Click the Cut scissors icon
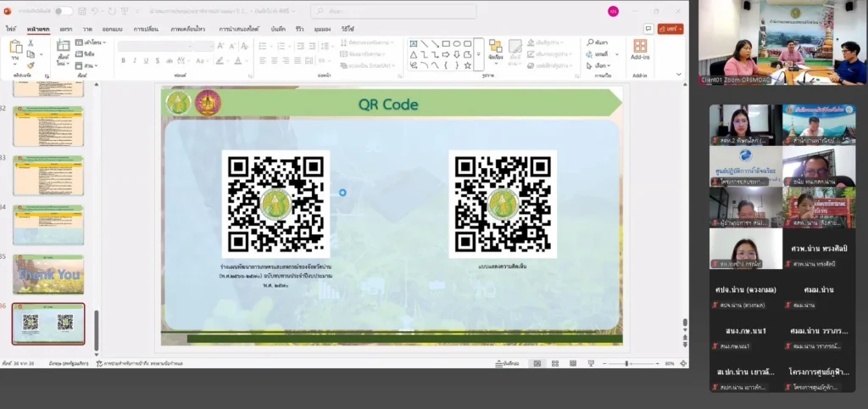868x409 pixels. point(31,42)
